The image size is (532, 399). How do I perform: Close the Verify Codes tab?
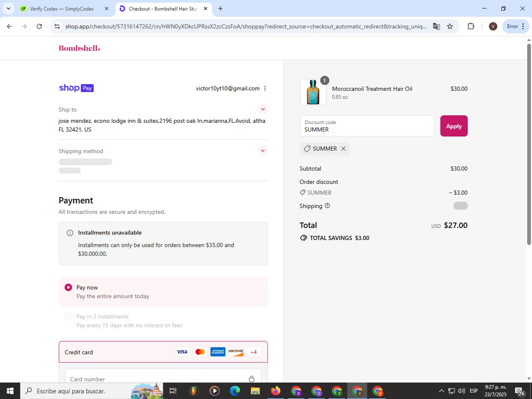click(106, 9)
